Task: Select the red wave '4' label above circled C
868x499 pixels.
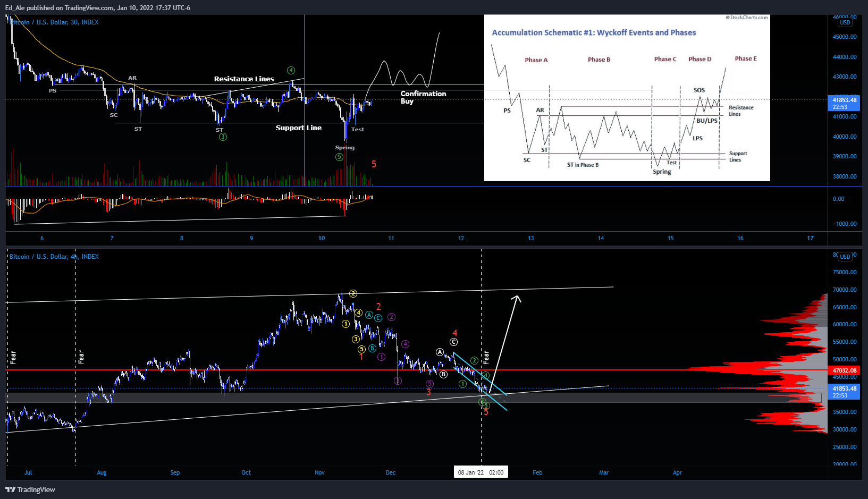Action: 454,333
